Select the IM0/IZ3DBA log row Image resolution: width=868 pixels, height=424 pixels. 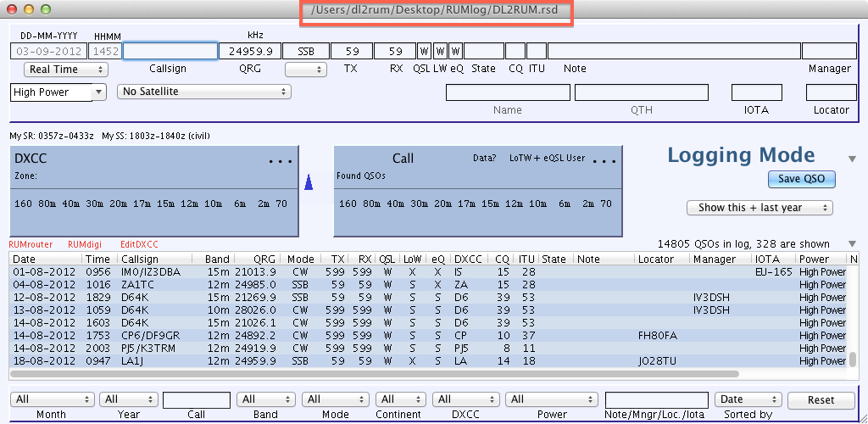(428, 271)
